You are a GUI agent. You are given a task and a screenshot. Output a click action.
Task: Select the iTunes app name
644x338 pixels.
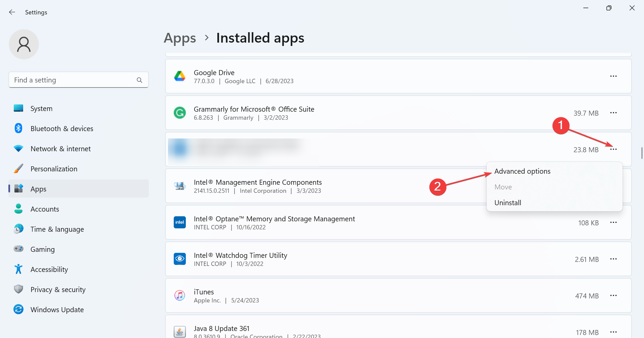[204, 292]
